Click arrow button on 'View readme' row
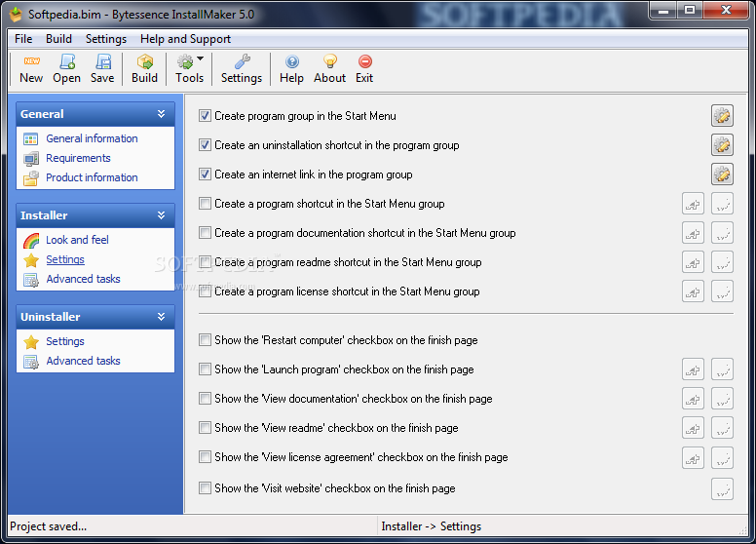The width and height of the screenshot is (756, 544). click(693, 428)
